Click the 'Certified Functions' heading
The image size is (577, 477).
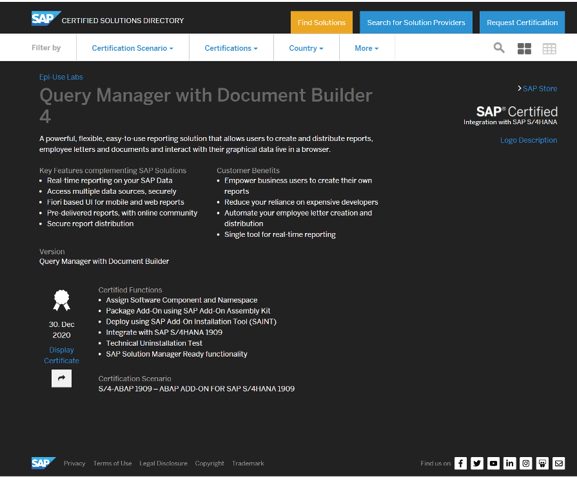[130, 290]
